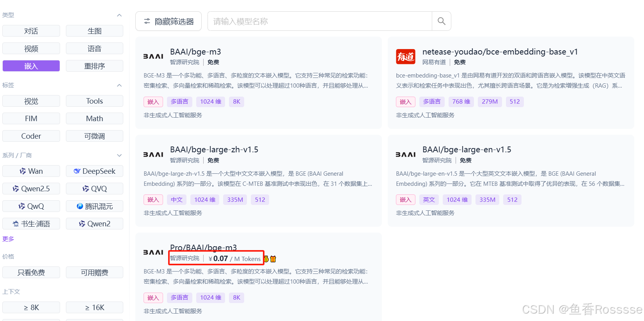Toggle the 视觉 tag filter
The height and width of the screenshot is (321, 644).
click(31, 101)
